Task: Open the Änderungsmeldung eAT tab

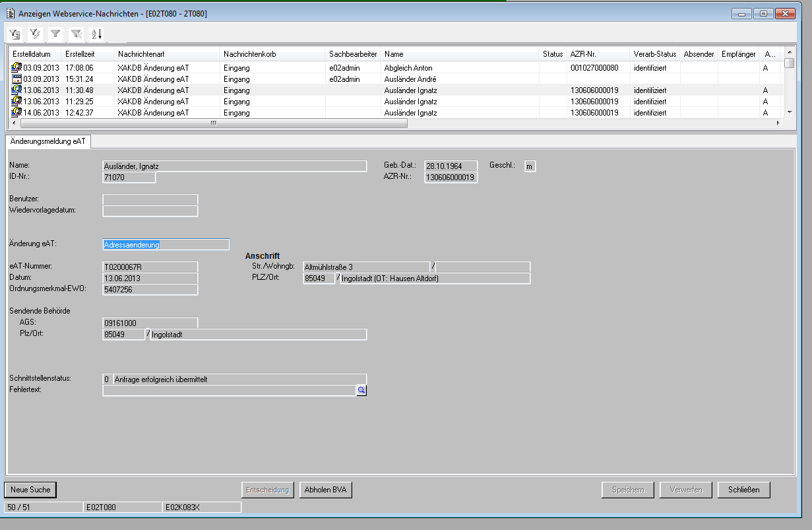Action: 47,141
